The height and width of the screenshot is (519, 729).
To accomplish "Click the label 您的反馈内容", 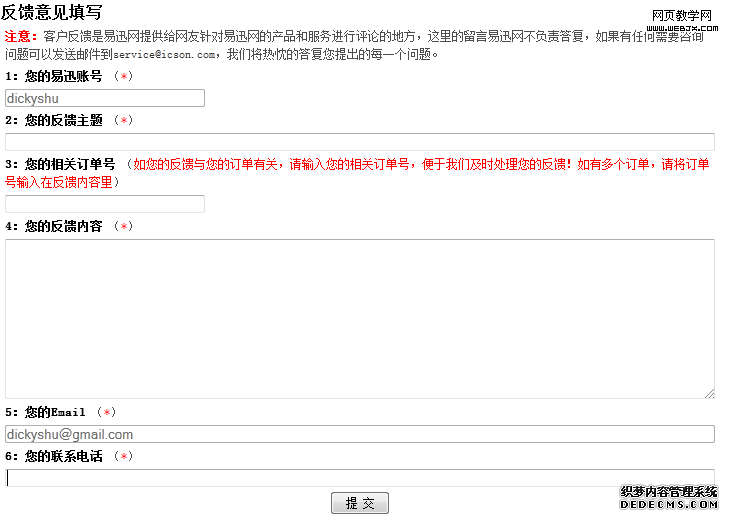I will point(63,226).
